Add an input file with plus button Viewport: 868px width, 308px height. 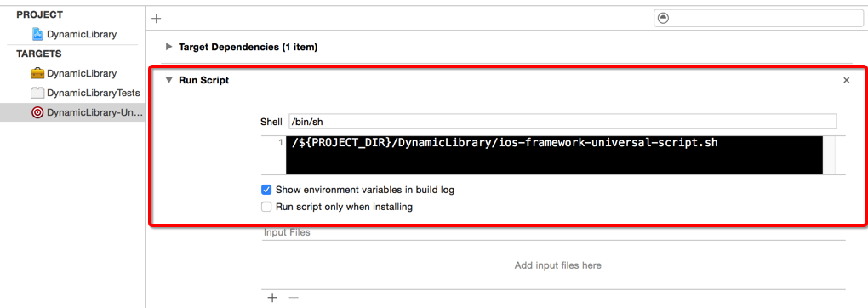pos(271,298)
